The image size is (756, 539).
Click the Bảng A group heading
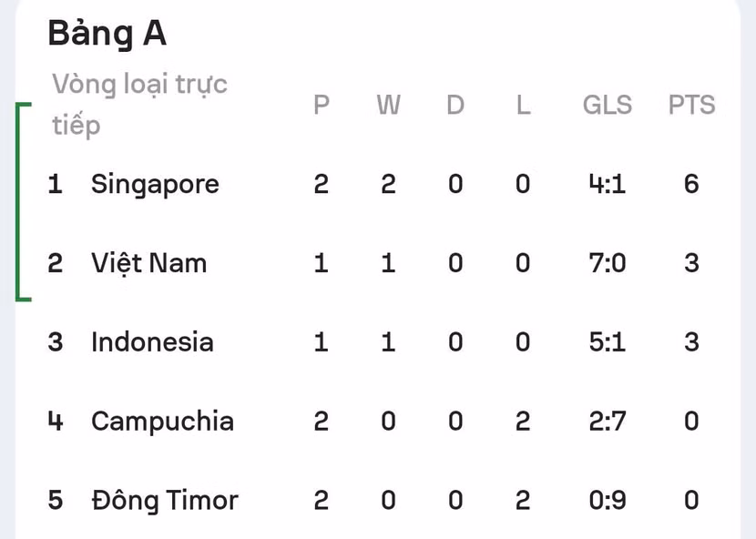(107, 35)
